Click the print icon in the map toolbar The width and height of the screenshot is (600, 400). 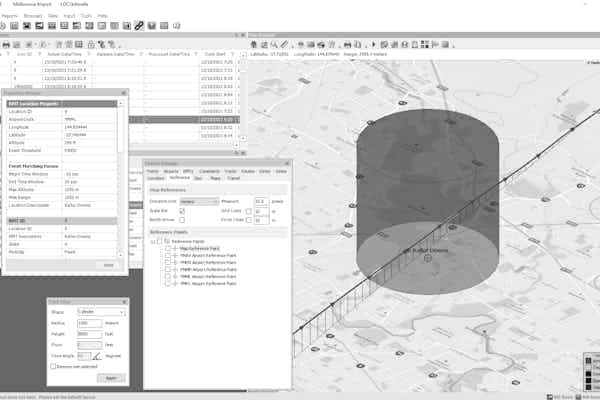[347, 45]
